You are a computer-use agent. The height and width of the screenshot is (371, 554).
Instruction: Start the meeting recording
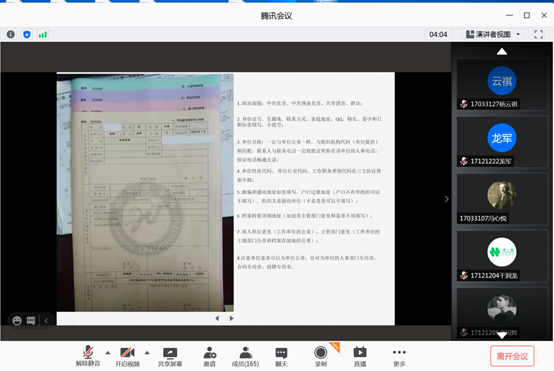tap(320, 357)
